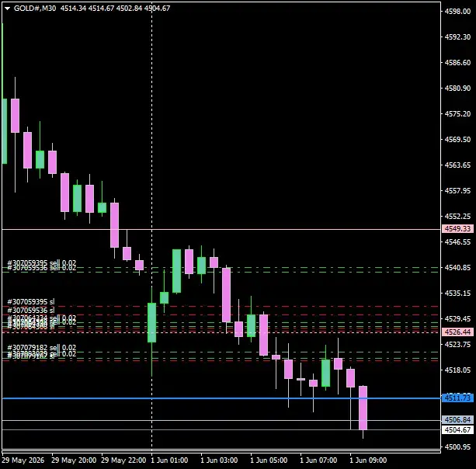Open the chart menu triangle beside GOLD#,M30
This screenshot has height=469, width=476.
click(x=7, y=9)
